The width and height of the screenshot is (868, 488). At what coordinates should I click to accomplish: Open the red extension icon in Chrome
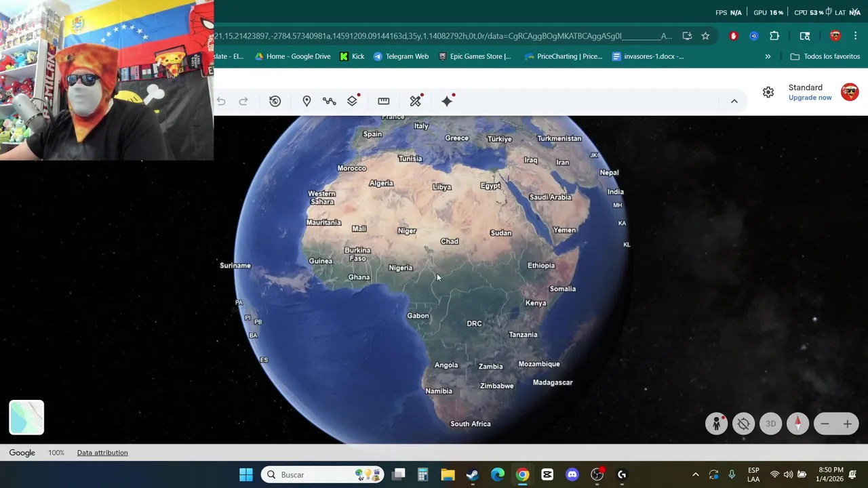(733, 36)
